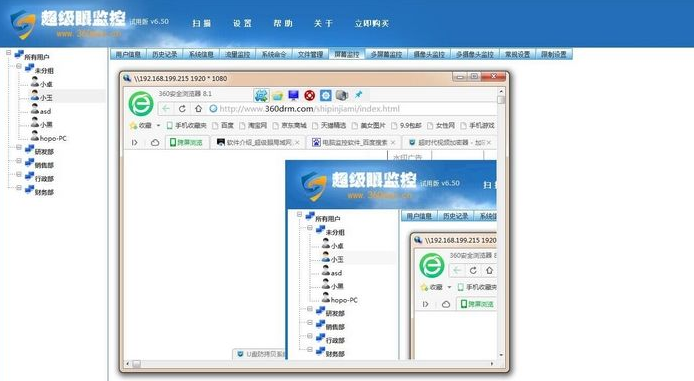Click 立即购买 in the header
Image resolution: width=694 pixels, height=381 pixels.
[371, 23]
